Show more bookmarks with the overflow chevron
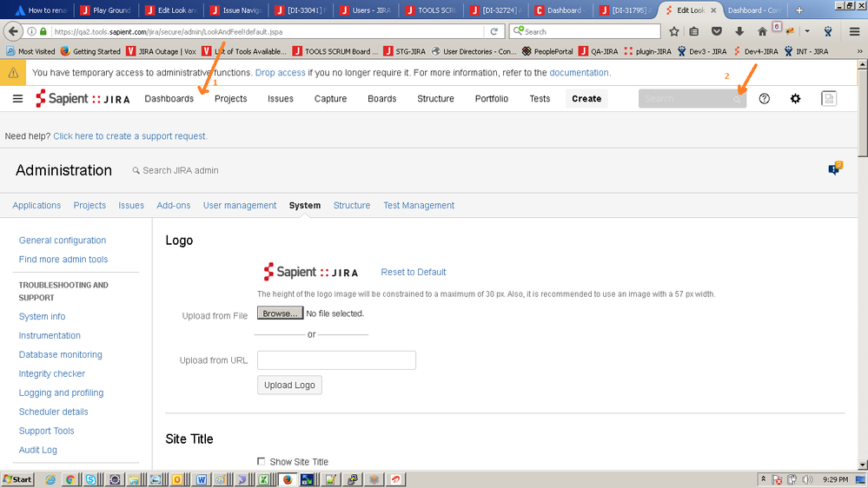The image size is (868, 488). point(859,51)
